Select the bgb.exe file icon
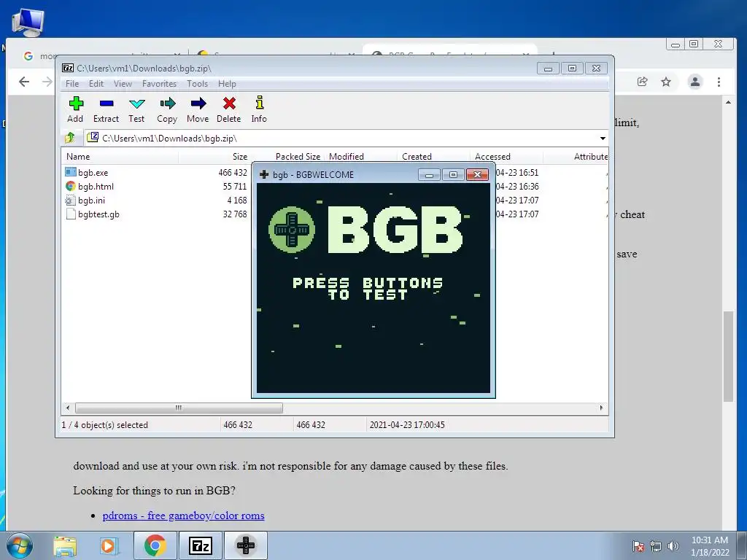The width and height of the screenshot is (747, 560). coord(71,172)
